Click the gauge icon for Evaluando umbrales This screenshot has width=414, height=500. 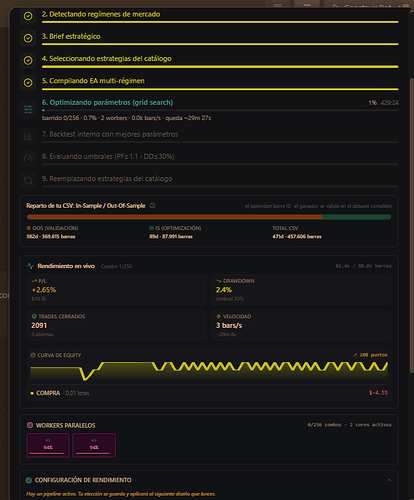pos(28,158)
